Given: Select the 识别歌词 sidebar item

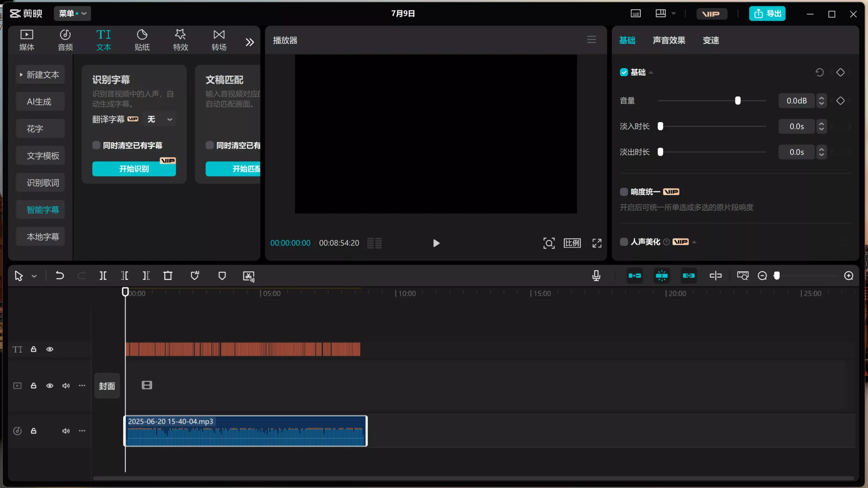Looking at the screenshot, I should (x=42, y=183).
